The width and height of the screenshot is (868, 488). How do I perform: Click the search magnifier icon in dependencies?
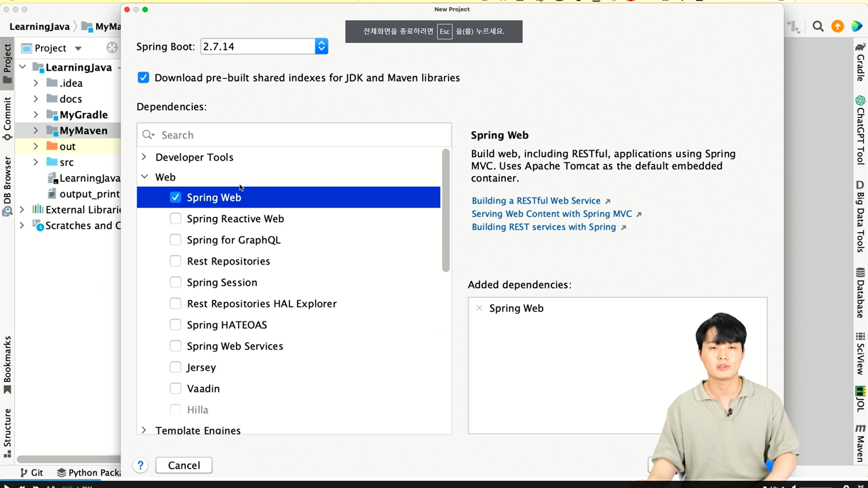[148, 135]
